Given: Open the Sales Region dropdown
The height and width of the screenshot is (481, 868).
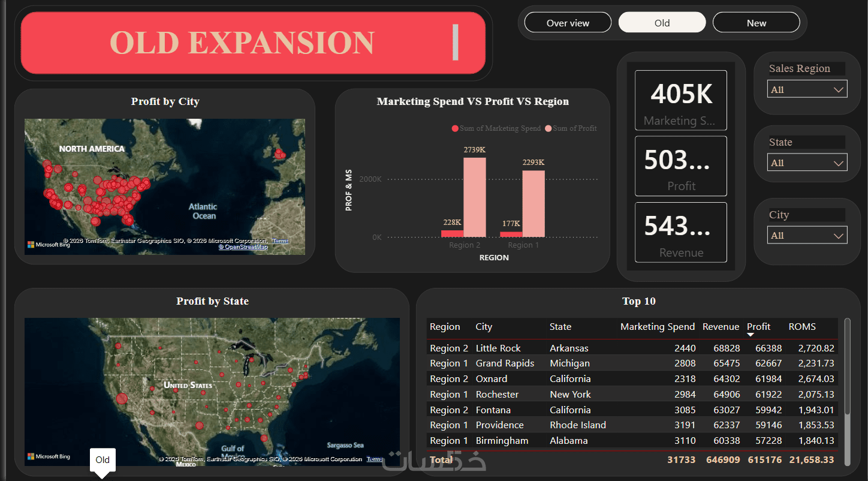Looking at the screenshot, I should coord(807,89).
